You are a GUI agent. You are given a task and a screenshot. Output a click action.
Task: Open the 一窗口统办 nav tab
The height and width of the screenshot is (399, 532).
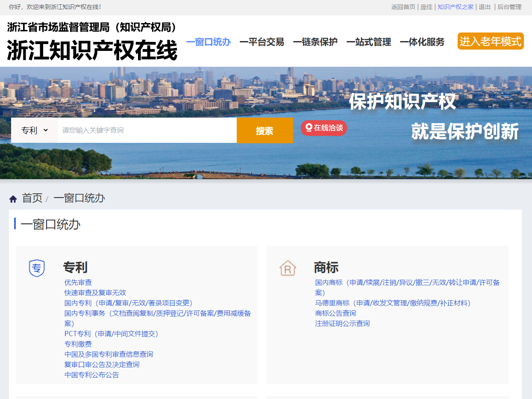pos(209,42)
